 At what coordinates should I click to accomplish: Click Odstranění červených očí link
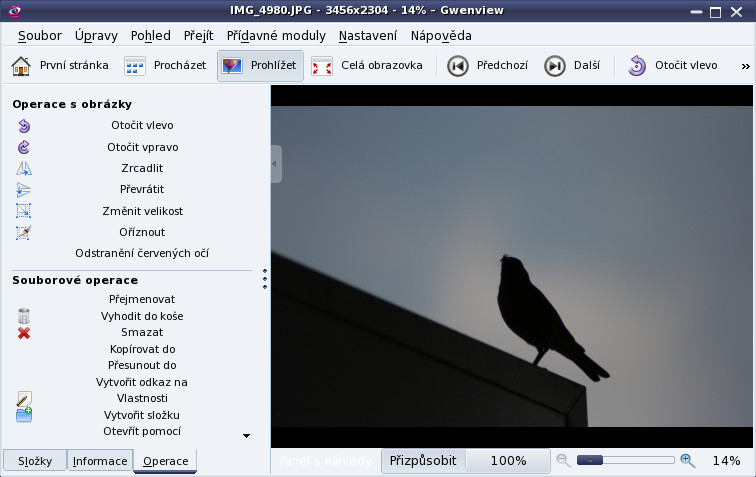click(x=142, y=253)
